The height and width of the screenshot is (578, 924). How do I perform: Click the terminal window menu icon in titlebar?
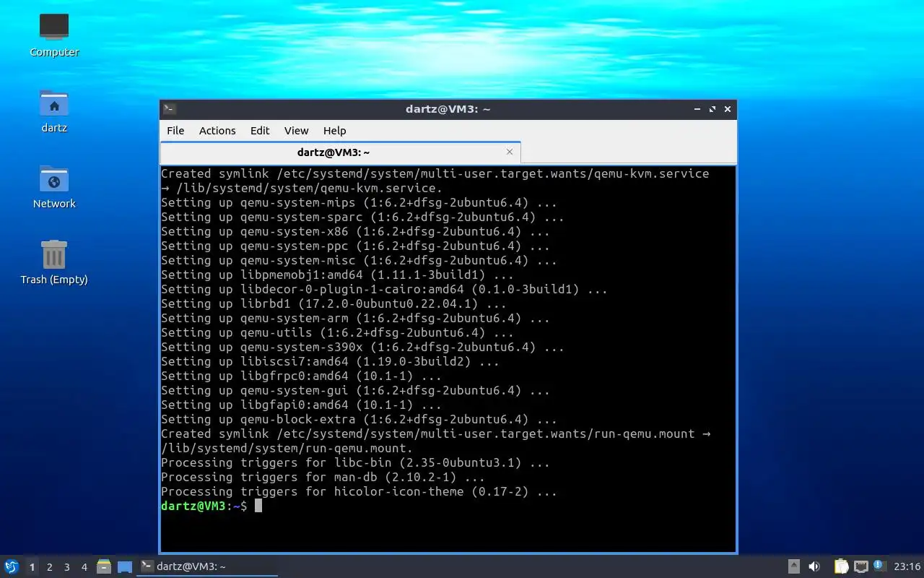tap(169, 109)
